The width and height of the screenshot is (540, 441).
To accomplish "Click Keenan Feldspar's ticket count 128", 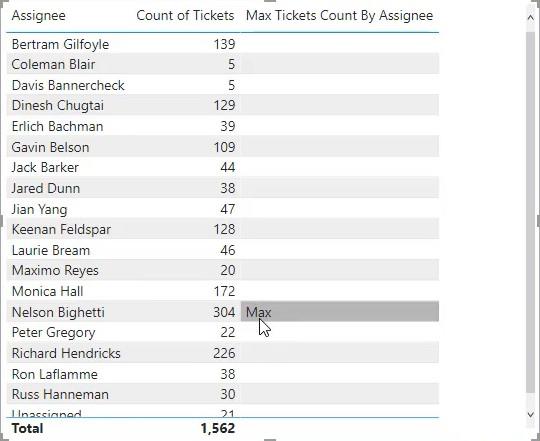I will [x=225, y=230].
